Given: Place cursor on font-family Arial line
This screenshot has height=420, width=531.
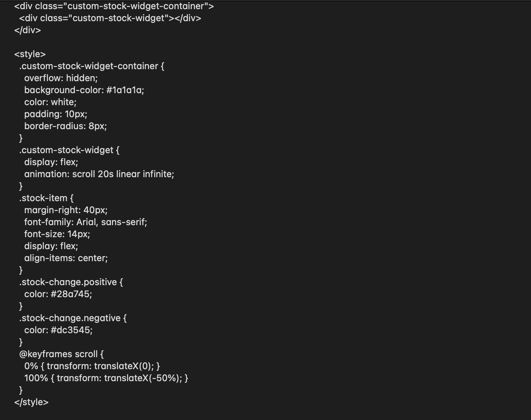Looking at the screenshot, I should (86, 222).
